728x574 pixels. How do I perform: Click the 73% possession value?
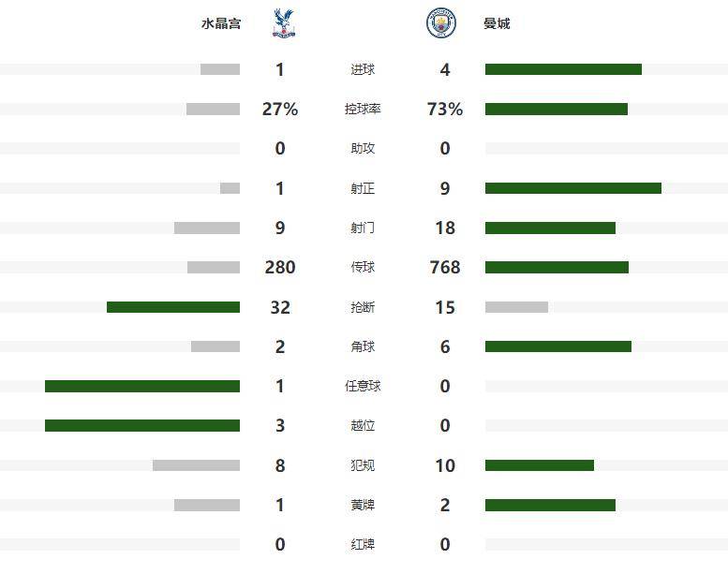click(445, 109)
